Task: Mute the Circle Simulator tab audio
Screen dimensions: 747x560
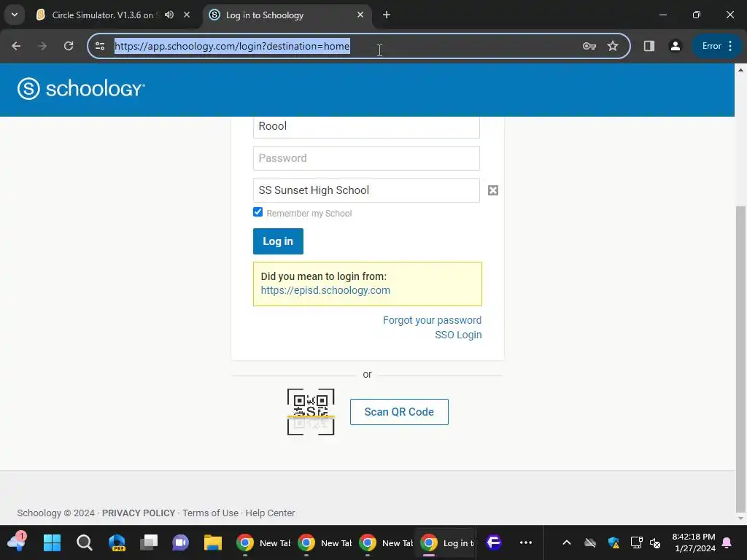Action: click(x=169, y=15)
